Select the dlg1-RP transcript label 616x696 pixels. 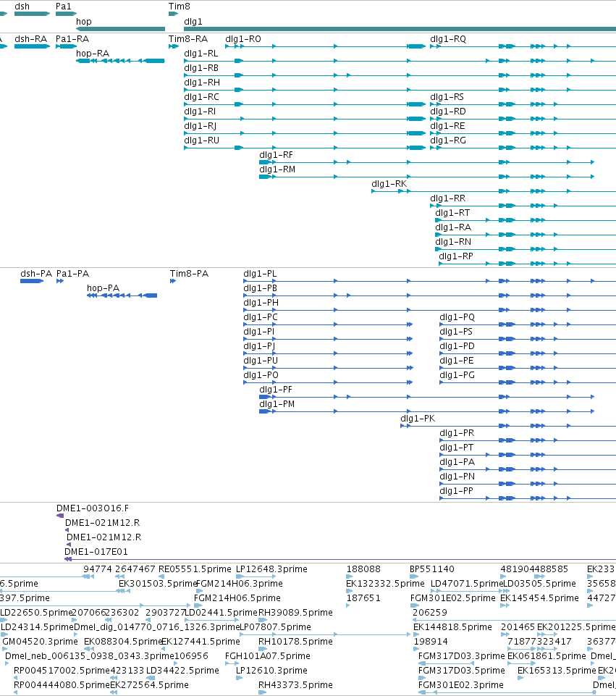coord(456,256)
